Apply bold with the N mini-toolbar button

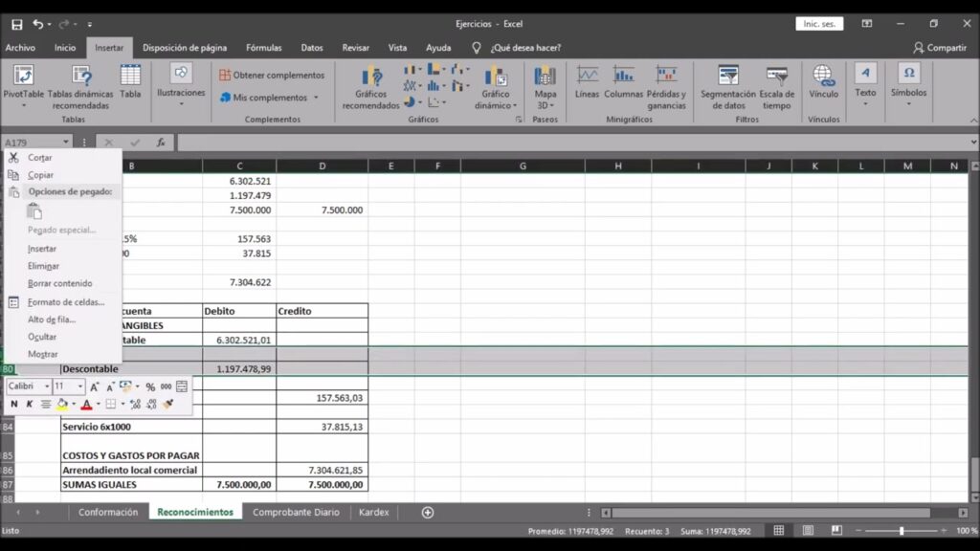tap(13, 405)
